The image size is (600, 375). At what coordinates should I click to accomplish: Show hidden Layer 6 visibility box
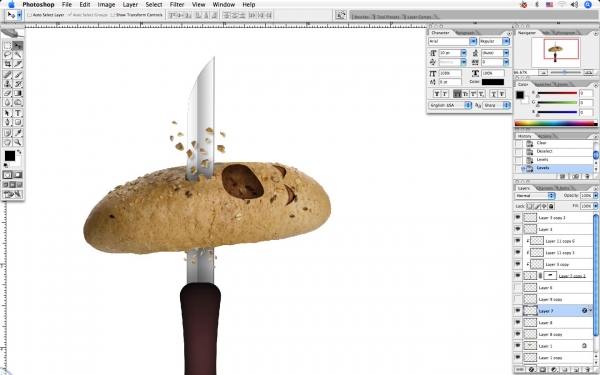tap(518, 287)
